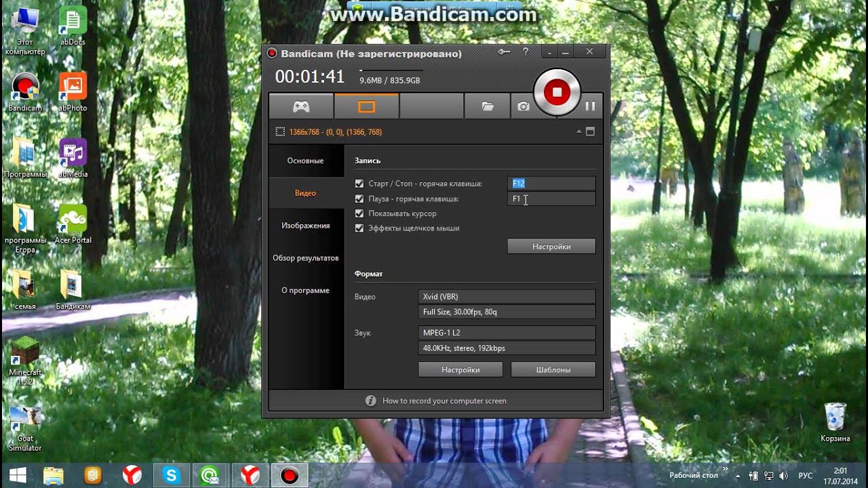Open the abPhoto desktop icon
Screen dimensions: 868x488
point(73,92)
